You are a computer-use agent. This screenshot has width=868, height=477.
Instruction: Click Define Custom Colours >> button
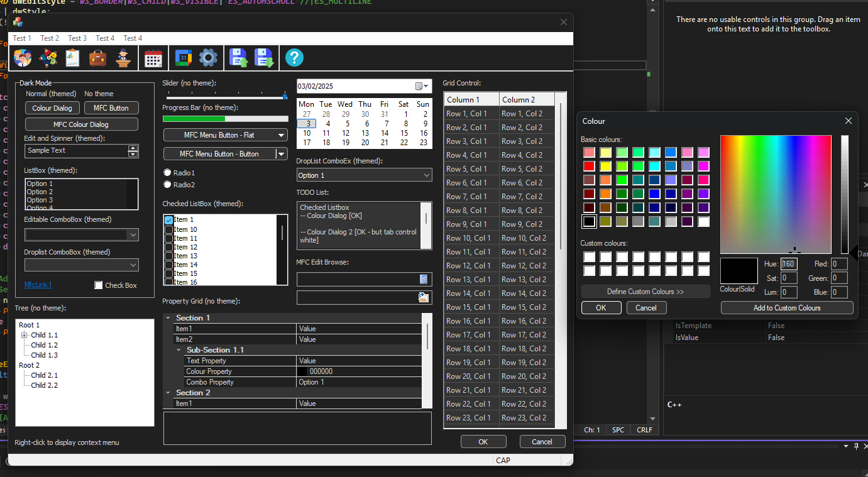(x=646, y=292)
